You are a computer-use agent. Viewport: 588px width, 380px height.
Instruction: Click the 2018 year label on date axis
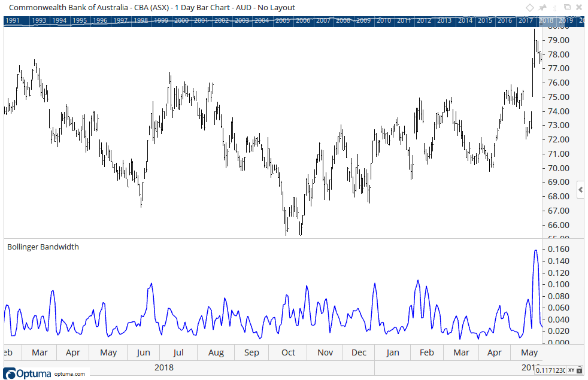point(164,367)
